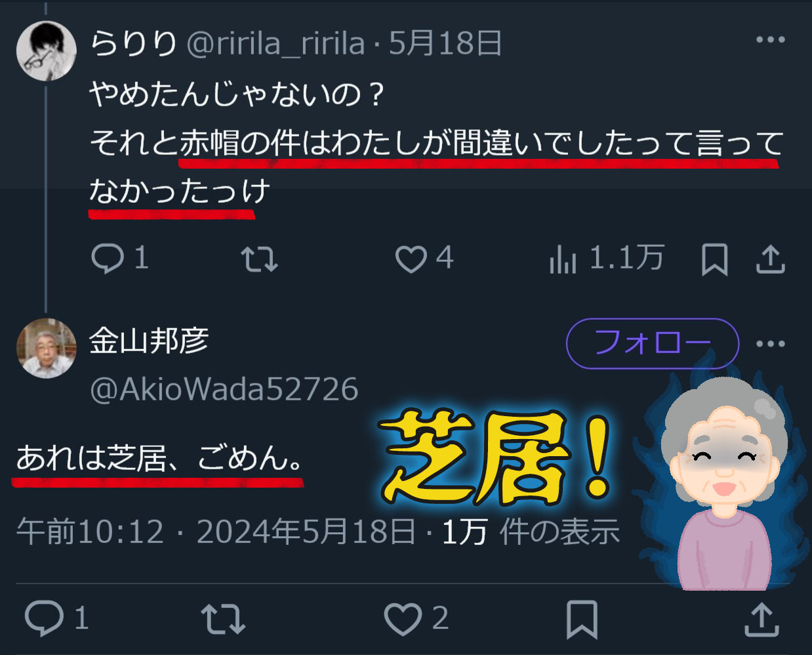
Task: Reply to the らりり tweet
Action: 108,258
